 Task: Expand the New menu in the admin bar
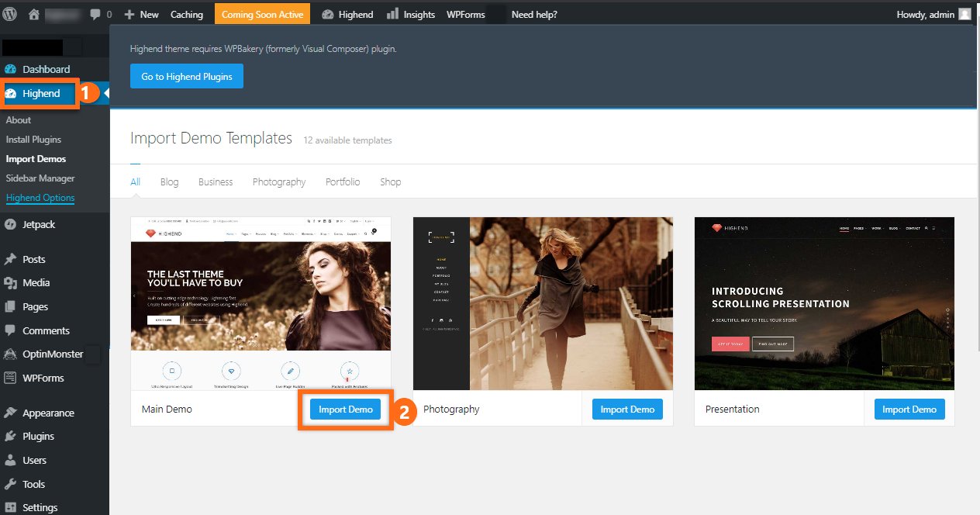(141, 13)
